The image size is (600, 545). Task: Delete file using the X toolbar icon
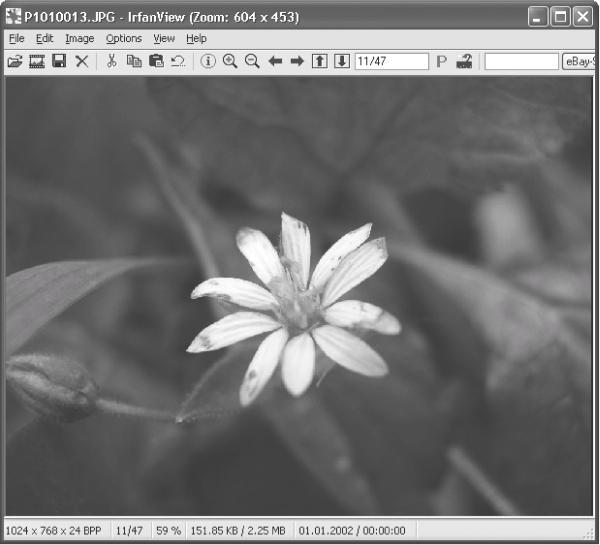(82, 61)
